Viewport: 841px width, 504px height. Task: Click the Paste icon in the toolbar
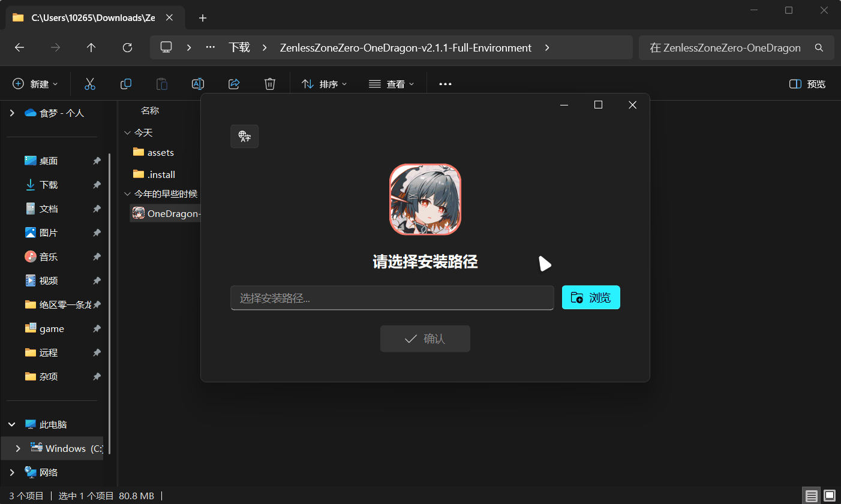(x=162, y=84)
